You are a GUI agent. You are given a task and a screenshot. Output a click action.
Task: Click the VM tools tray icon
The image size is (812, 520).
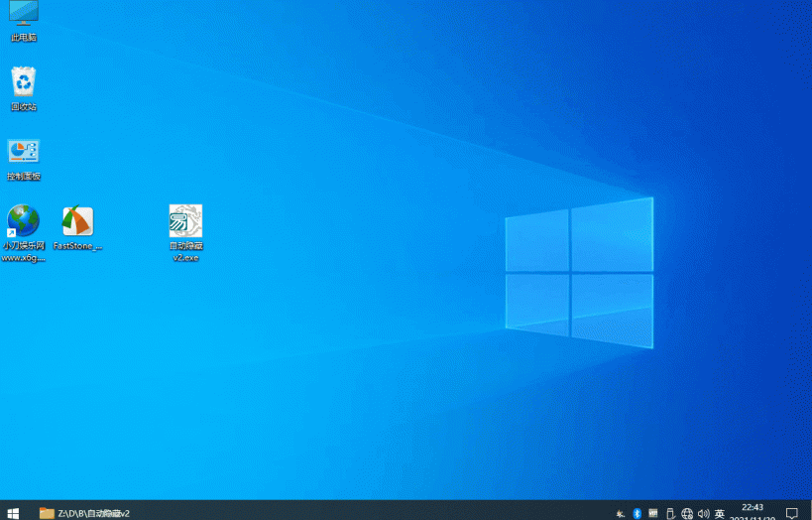click(x=653, y=513)
